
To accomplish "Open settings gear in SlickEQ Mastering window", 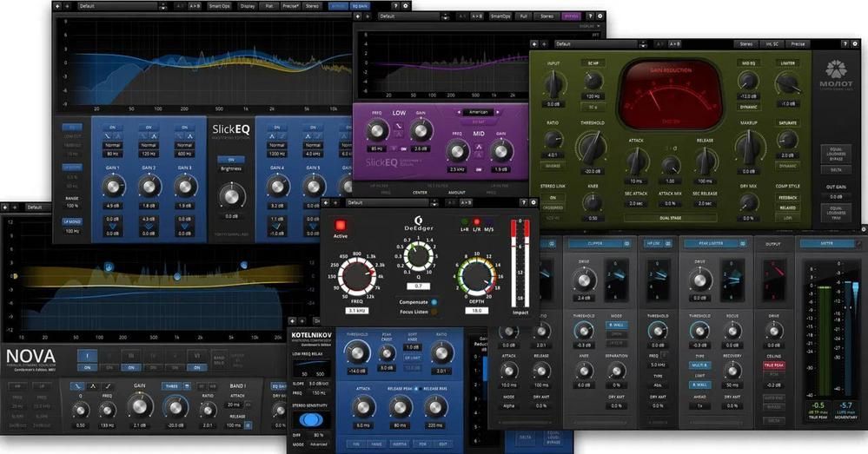I will (405, 6).
